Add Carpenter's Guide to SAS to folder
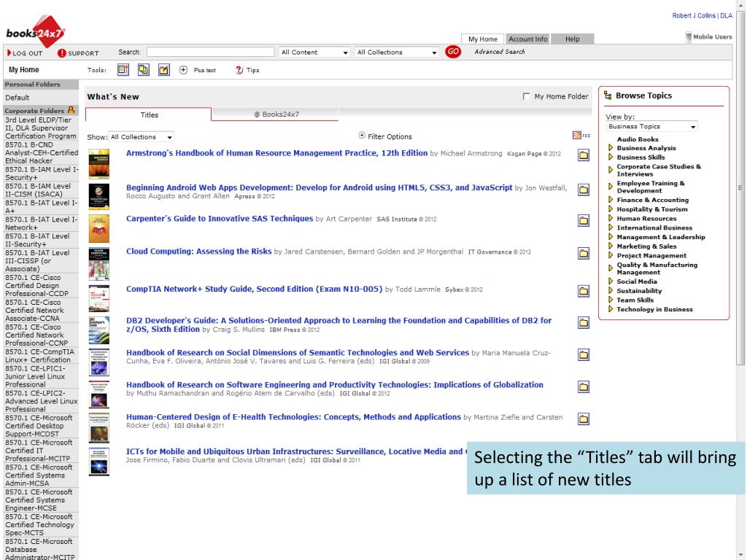Viewport: 747px width, 560px height. pos(584,220)
